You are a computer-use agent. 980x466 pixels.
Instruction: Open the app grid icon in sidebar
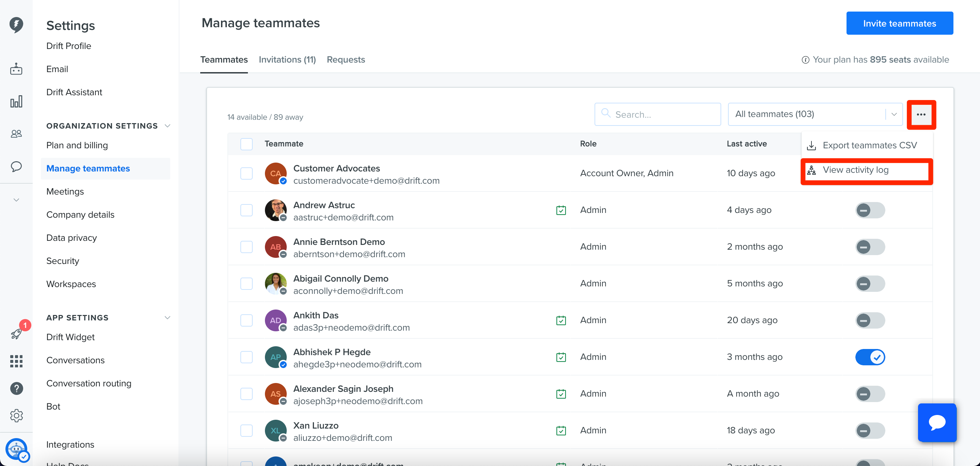[x=16, y=361]
